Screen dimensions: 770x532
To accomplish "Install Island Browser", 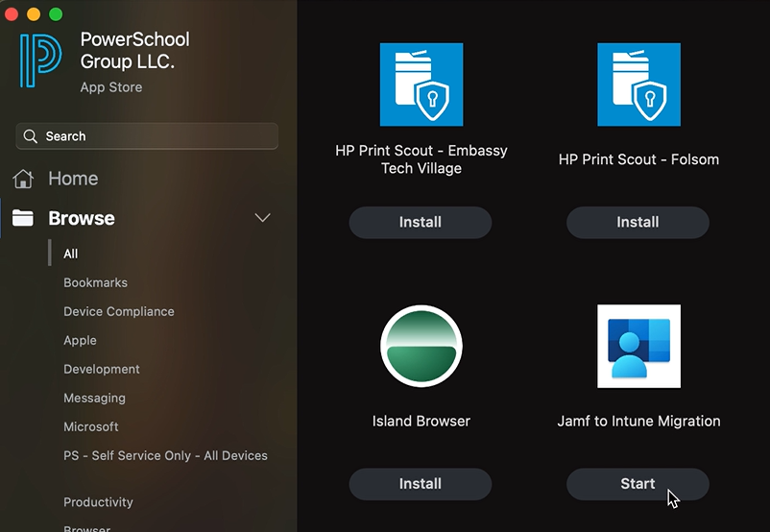I will [421, 484].
